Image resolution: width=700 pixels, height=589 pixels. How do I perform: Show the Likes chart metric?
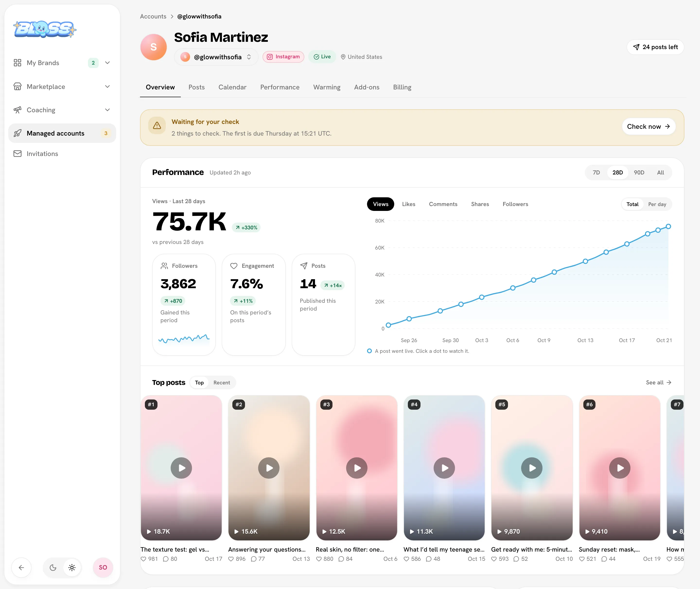408,204
